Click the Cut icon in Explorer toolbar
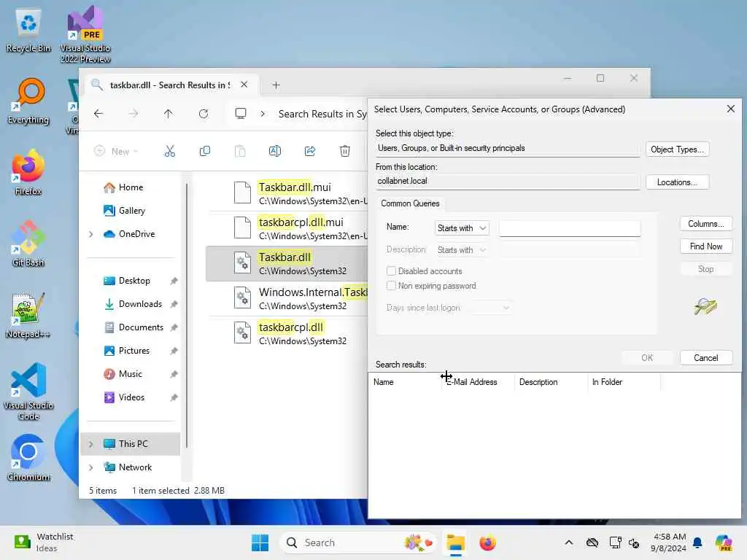The image size is (747, 560). [x=169, y=152]
